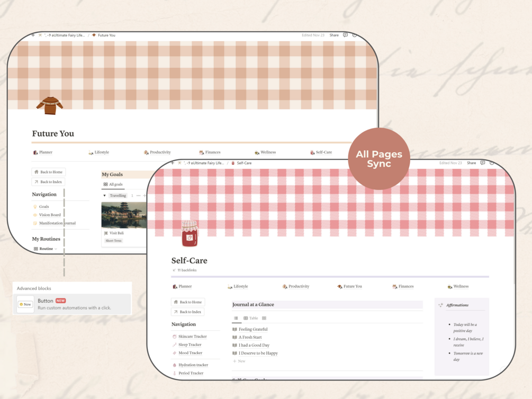This screenshot has height=399, width=532.
Task: Open the 11 backlinks list
Action: (x=185, y=270)
